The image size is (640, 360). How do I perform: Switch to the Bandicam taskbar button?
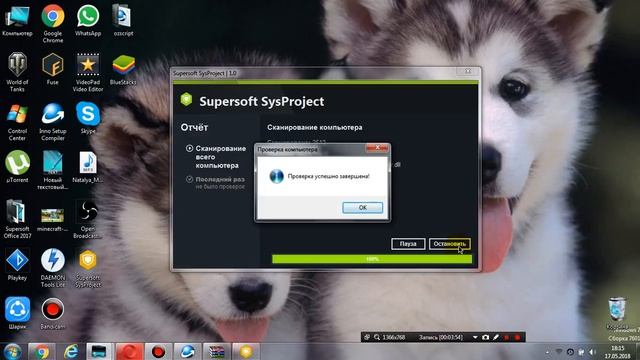pos(158,351)
